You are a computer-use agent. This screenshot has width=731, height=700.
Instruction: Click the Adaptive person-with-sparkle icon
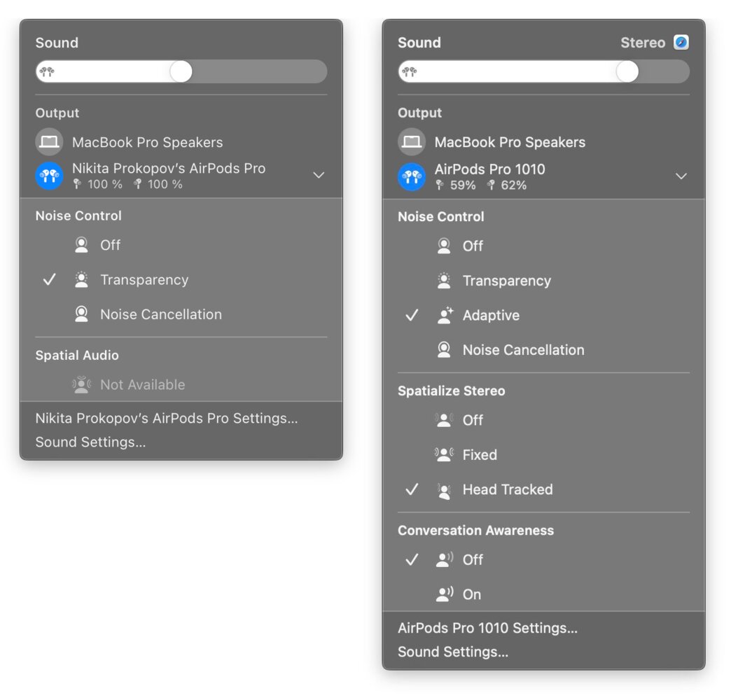coord(445,316)
